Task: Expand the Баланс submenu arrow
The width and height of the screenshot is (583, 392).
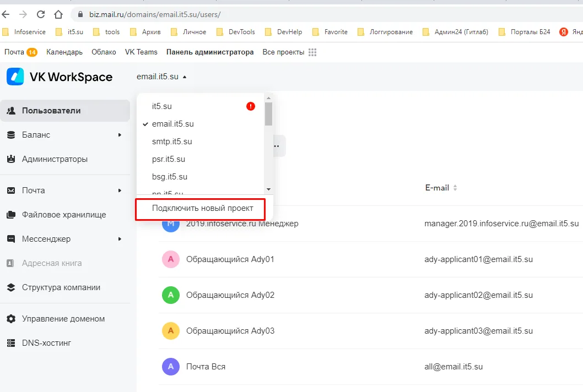Action: pyautogui.click(x=120, y=135)
